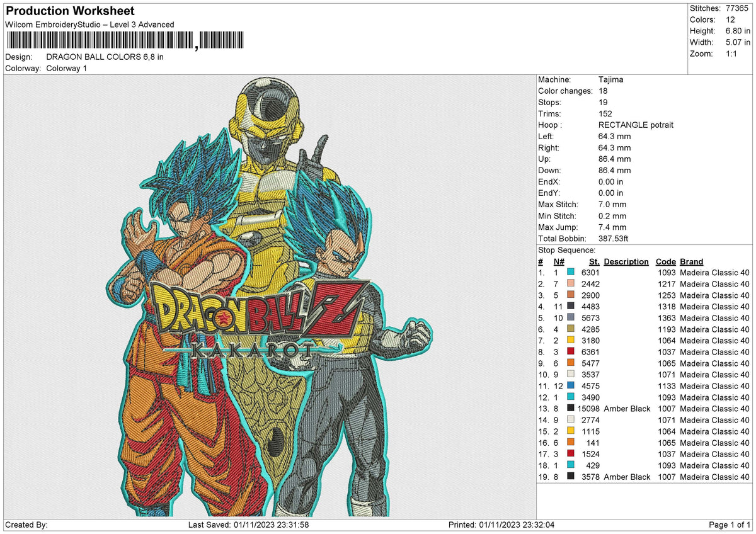Click the Colors value 12
756x534 pixels.
pos(730,20)
